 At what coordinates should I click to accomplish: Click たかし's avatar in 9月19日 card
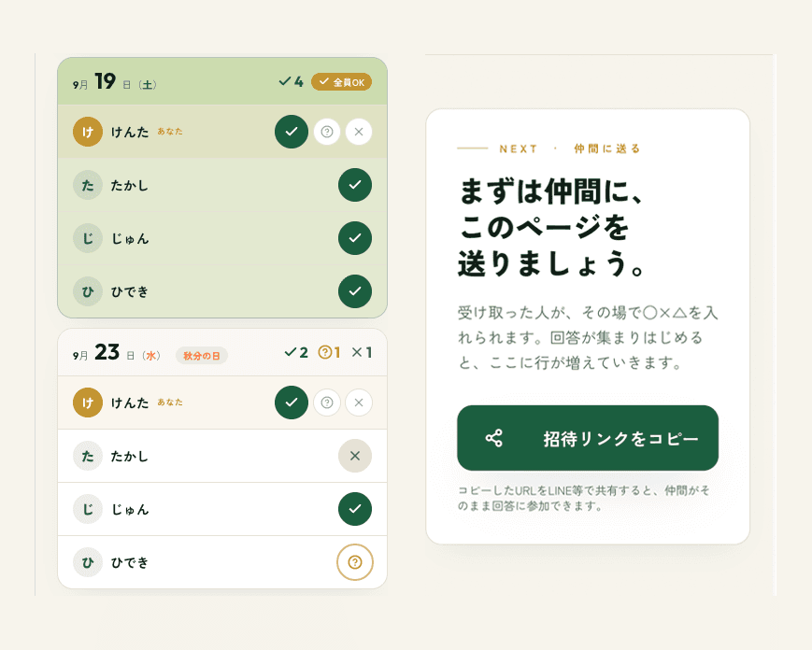88,185
